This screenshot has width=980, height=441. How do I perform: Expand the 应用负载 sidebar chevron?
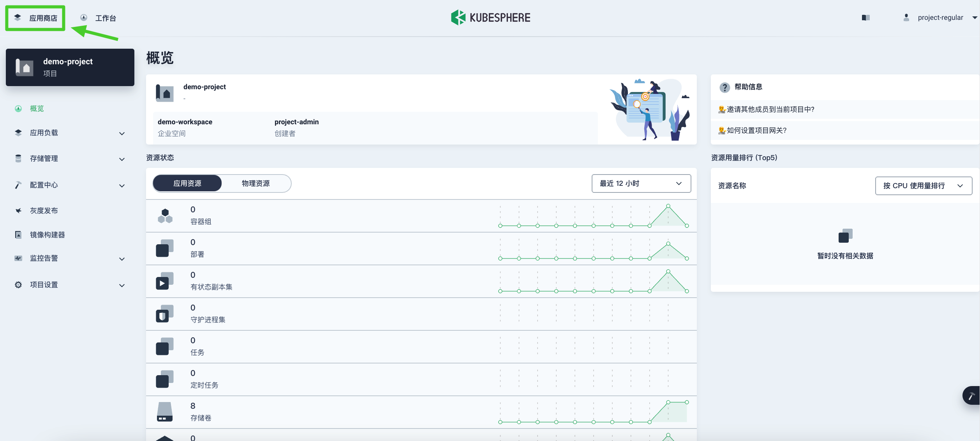click(122, 134)
